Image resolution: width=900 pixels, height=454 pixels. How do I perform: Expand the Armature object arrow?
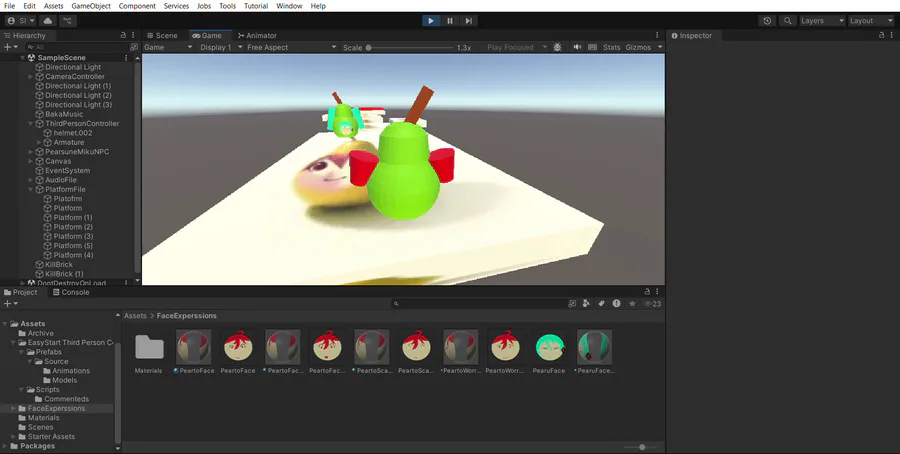[39, 142]
